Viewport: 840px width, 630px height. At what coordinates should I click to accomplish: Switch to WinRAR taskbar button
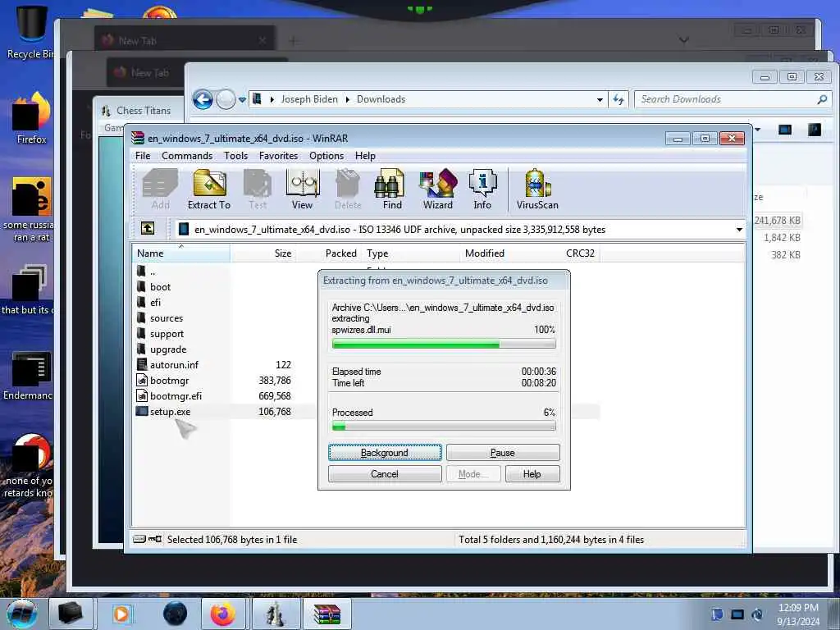[x=326, y=614]
